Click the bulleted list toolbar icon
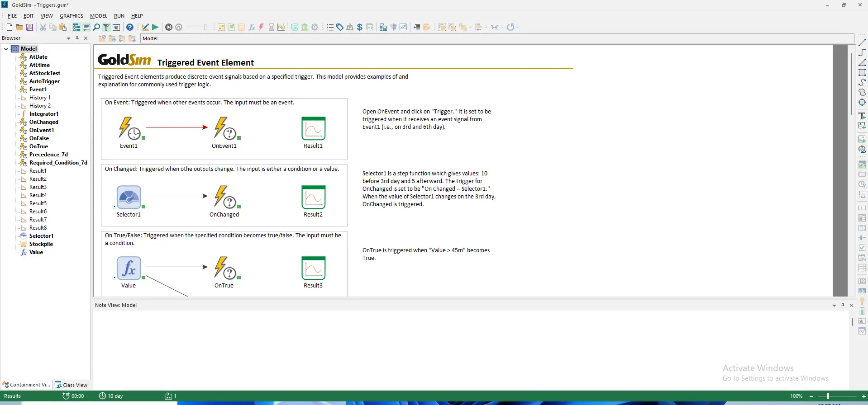 [330, 27]
